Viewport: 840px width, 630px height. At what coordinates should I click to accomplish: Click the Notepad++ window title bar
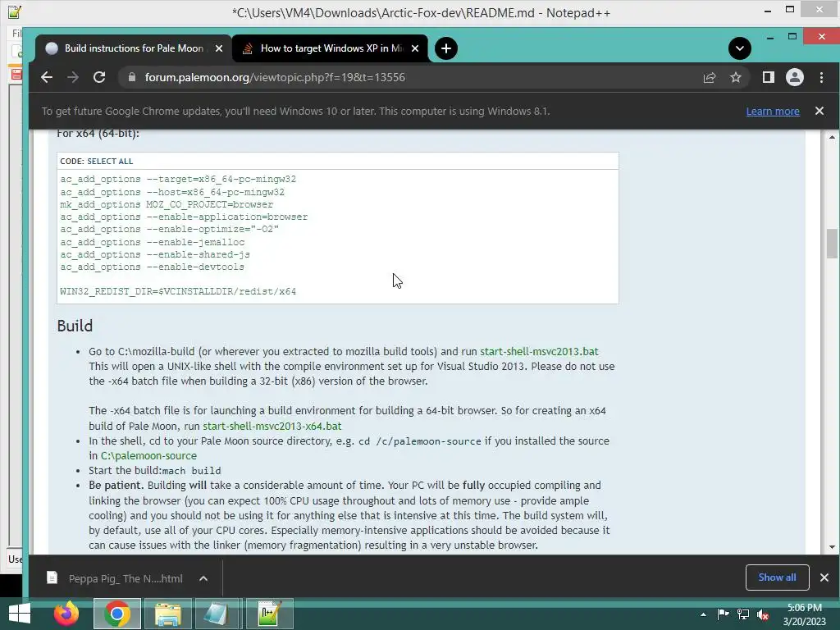coord(421,13)
